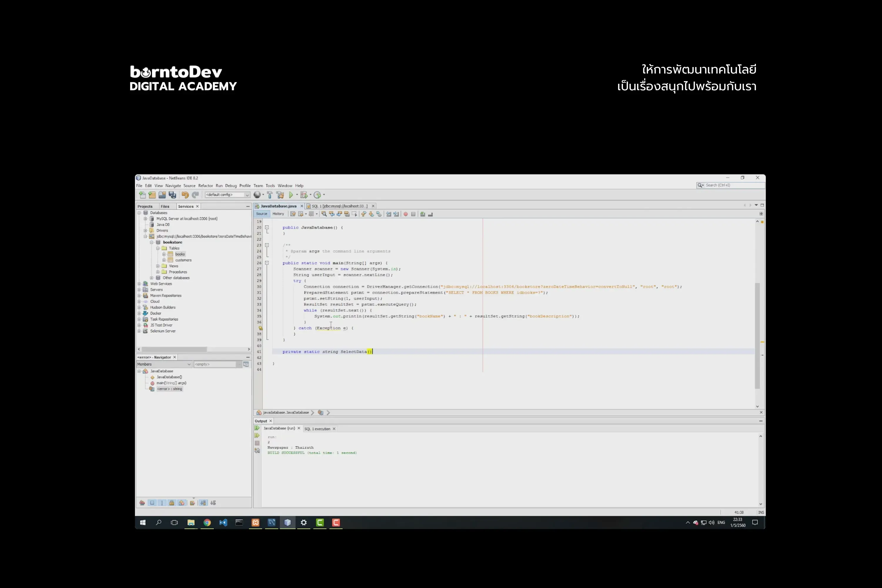Click the Build Project hammer icon

pyautogui.click(x=270, y=195)
